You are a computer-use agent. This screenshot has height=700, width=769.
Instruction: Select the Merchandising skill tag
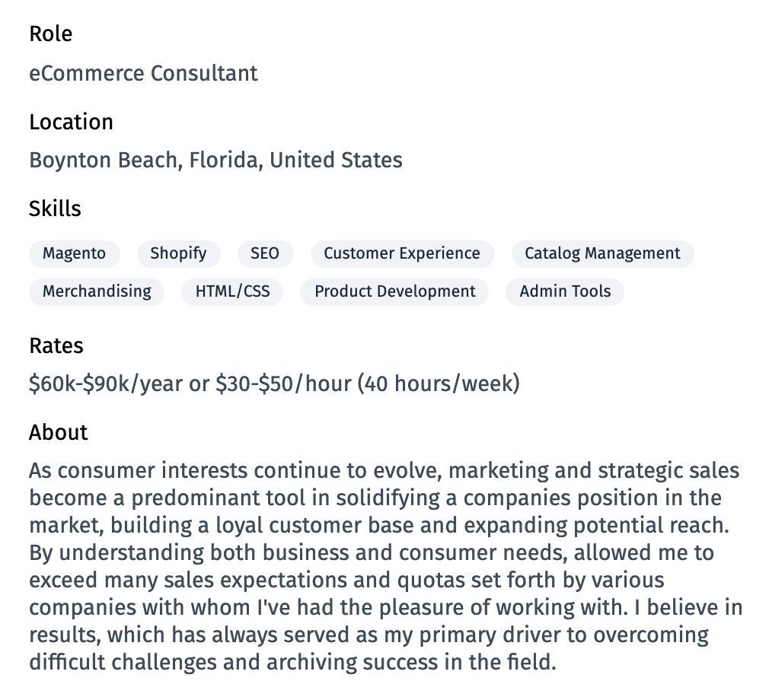coord(97,292)
